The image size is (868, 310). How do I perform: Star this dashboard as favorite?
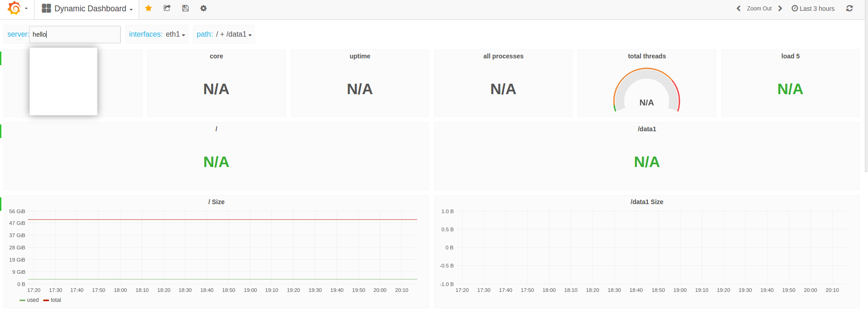148,8
